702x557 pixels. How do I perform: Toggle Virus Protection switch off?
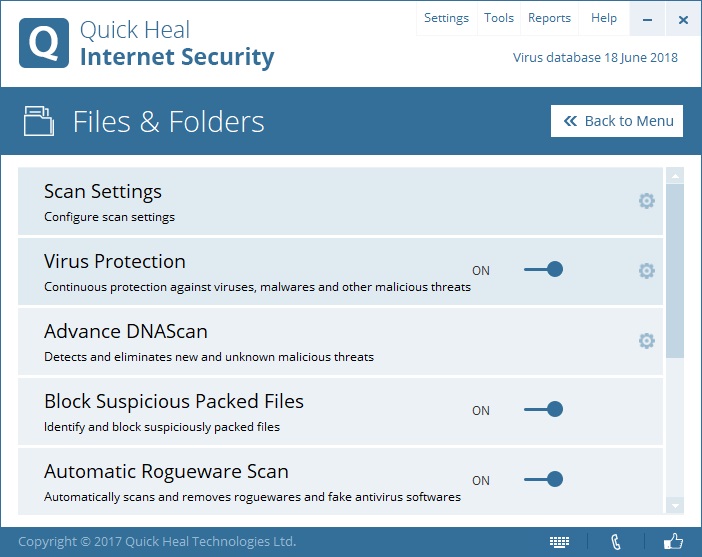[543, 270]
